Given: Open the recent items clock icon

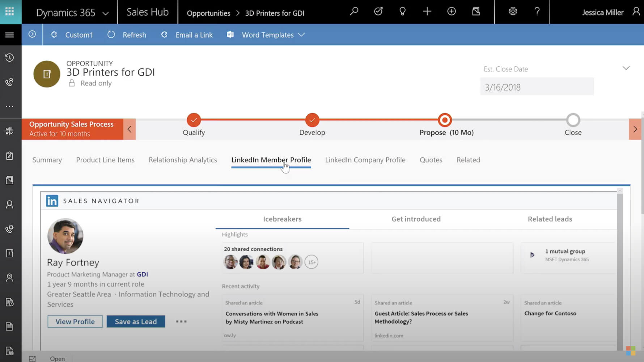Looking at the screenshot, I should point(10,58).
